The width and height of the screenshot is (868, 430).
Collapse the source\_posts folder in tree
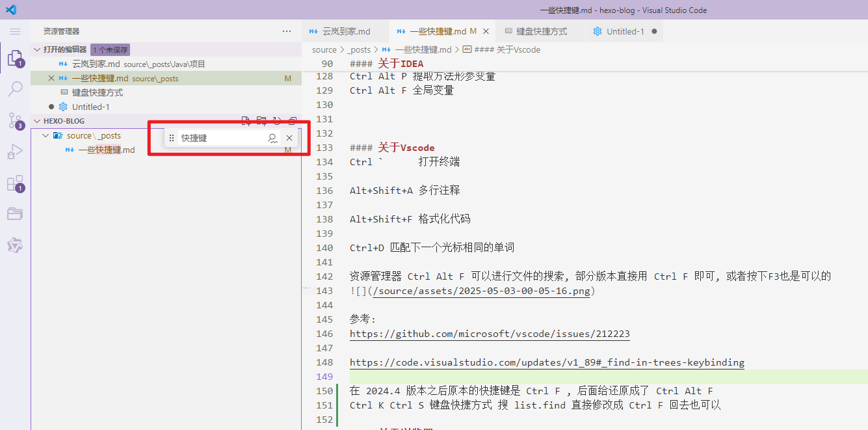pos(46,135)
